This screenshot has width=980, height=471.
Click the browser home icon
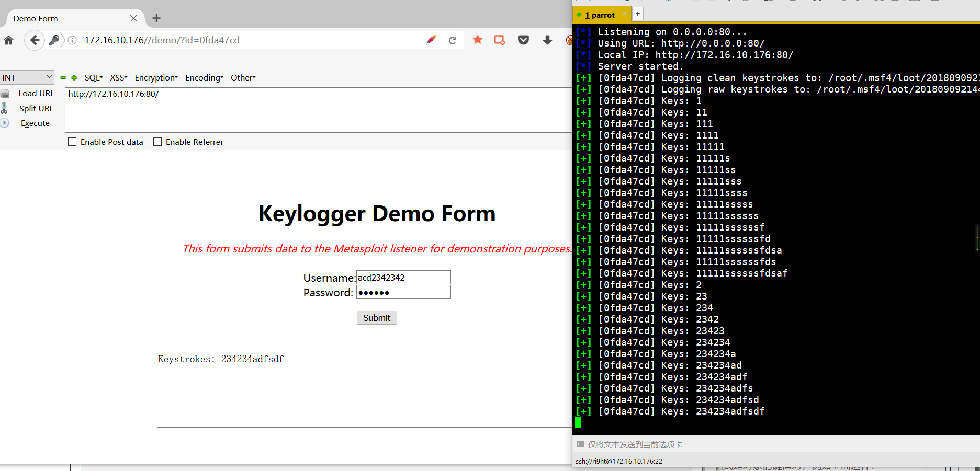tap(8, 40)
